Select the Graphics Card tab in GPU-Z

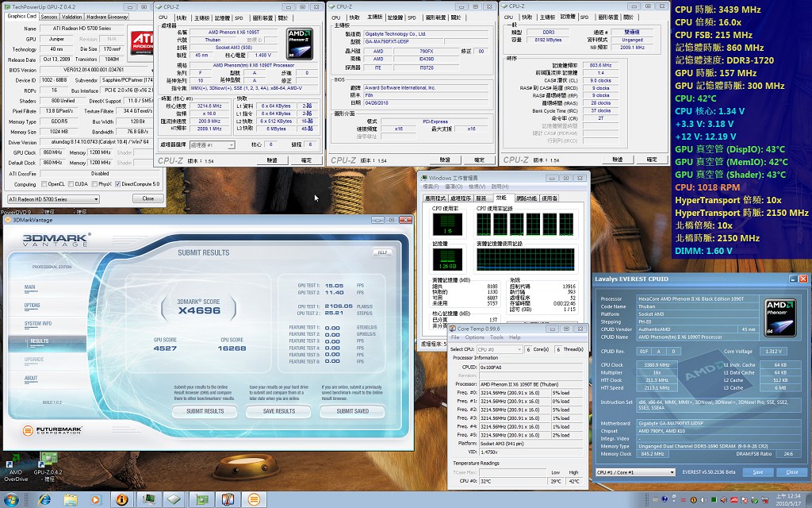click(21, 17)
